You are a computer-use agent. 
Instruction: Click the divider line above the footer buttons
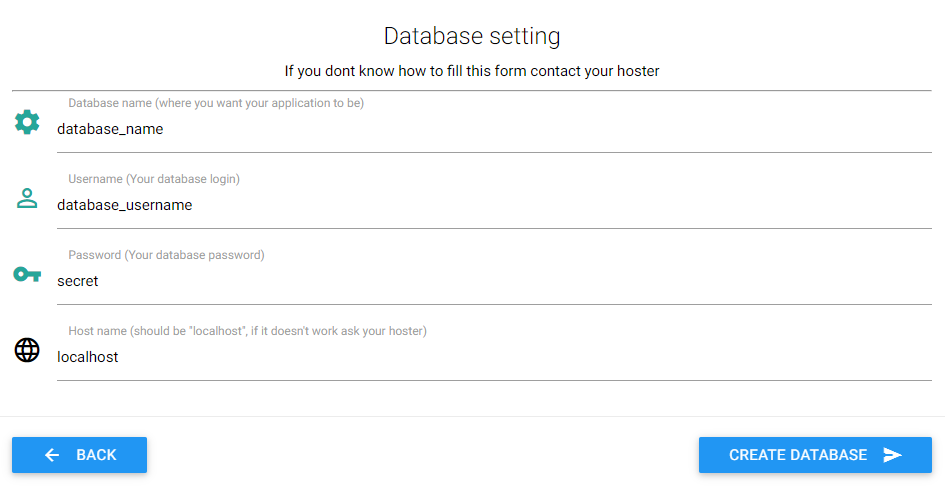point(472,416)
